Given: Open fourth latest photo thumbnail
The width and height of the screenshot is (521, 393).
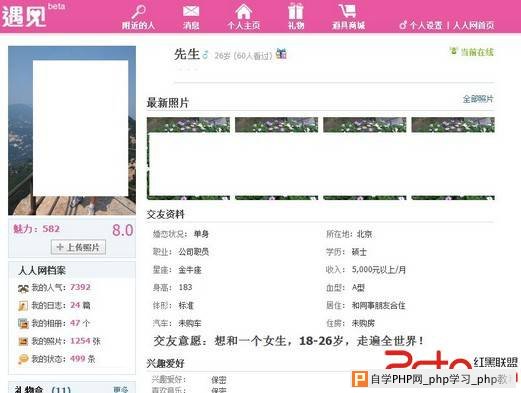Looking at the screenshot, I should (x=453, y=159).
